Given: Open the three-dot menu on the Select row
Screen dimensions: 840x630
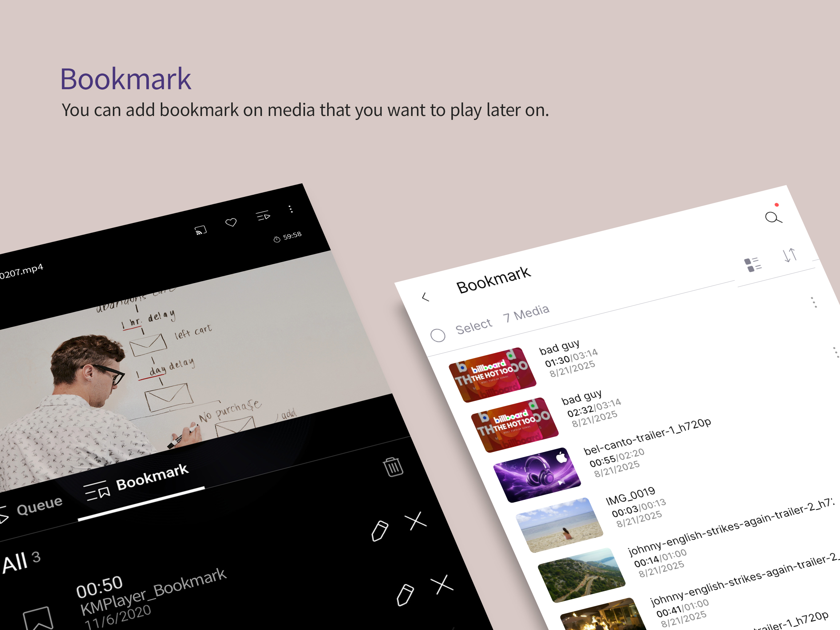Looking at the screenshot, I should (x=814, y=302).
